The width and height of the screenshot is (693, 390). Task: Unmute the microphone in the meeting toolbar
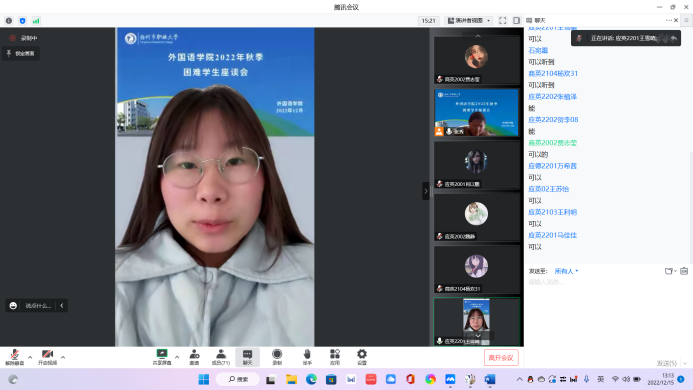click(14, 357)
